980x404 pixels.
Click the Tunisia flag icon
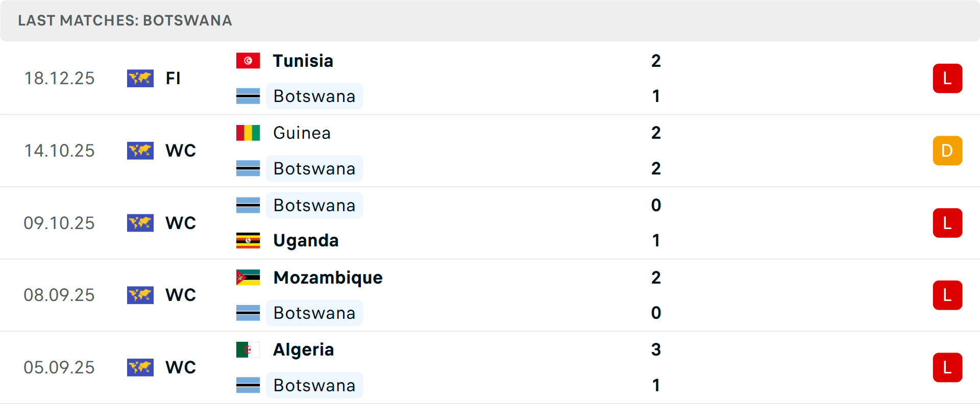[248, 61]
